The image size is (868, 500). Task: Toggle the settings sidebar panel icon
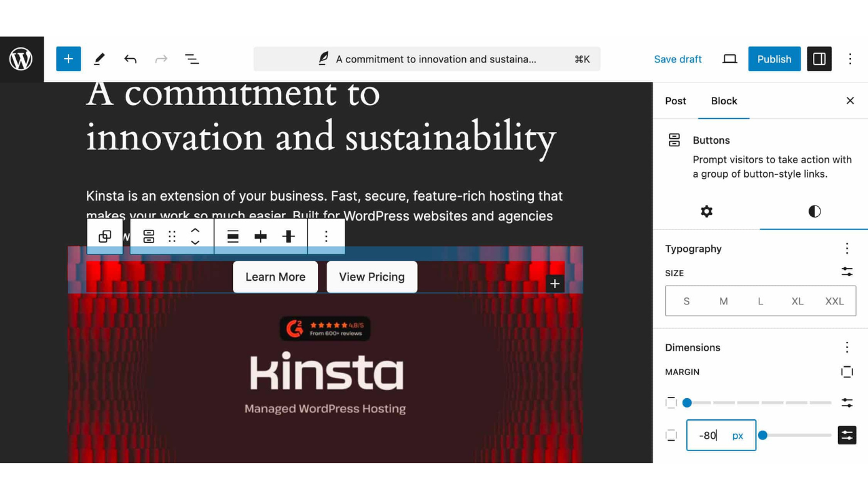(819, 59)
